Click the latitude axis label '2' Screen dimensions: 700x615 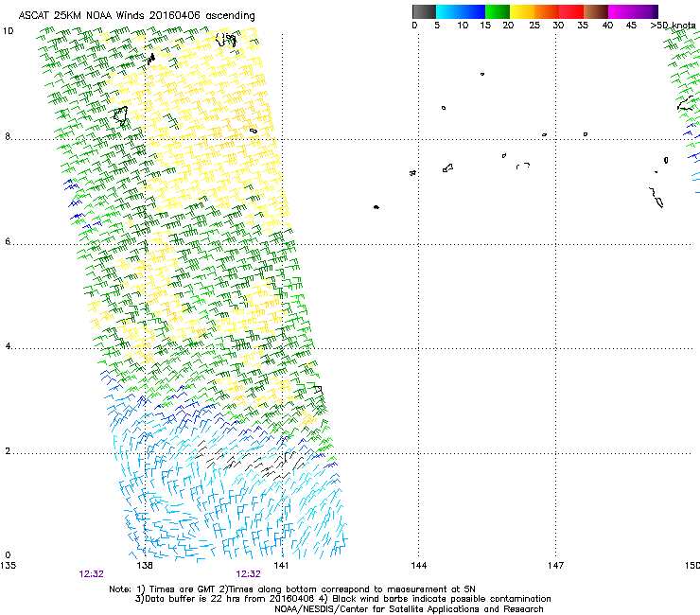[8, 451]
